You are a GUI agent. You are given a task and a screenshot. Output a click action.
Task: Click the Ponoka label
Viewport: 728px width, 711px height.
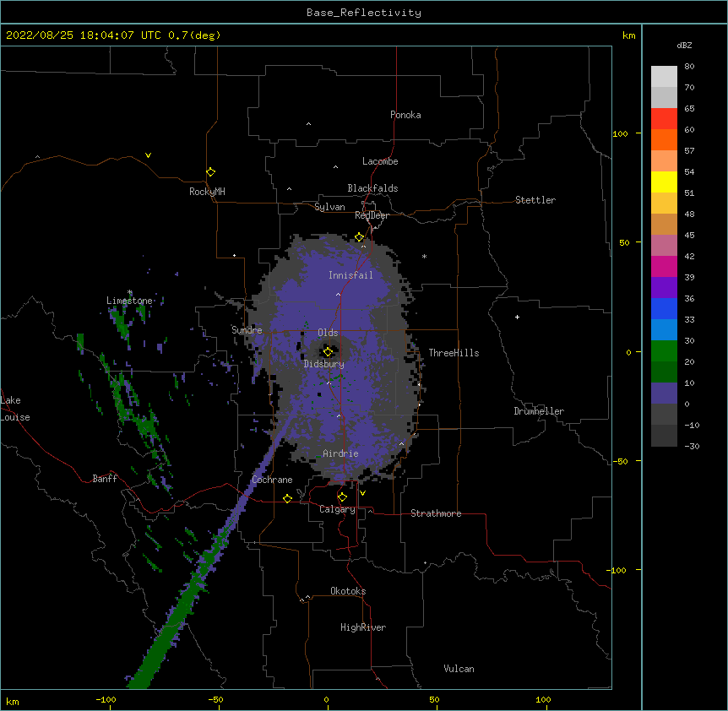click(405, 115)
